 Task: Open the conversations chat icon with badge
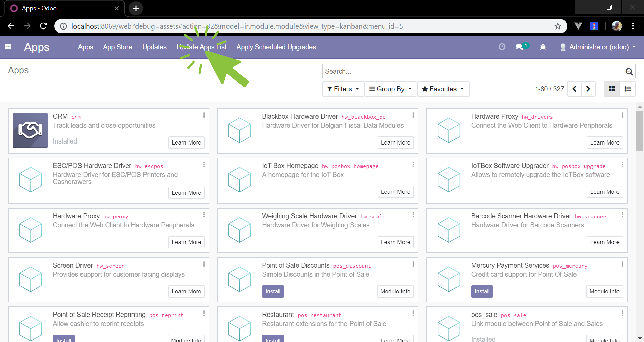[x=522, y=47]
